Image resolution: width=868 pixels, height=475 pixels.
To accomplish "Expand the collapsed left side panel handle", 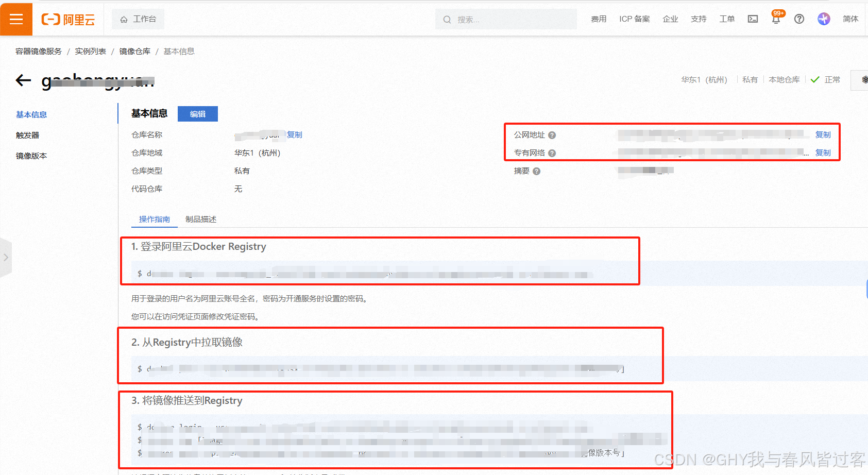I will 6,257.
